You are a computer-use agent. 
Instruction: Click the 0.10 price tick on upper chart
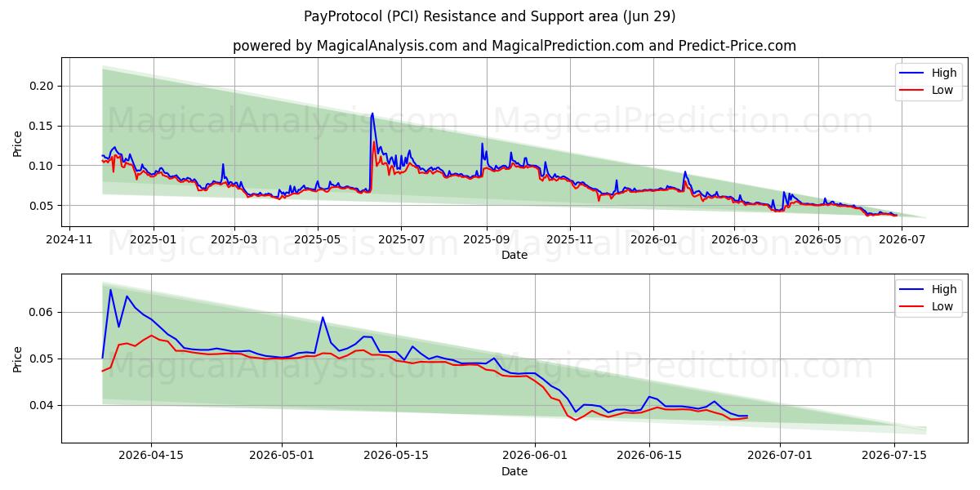pos(43,166)
